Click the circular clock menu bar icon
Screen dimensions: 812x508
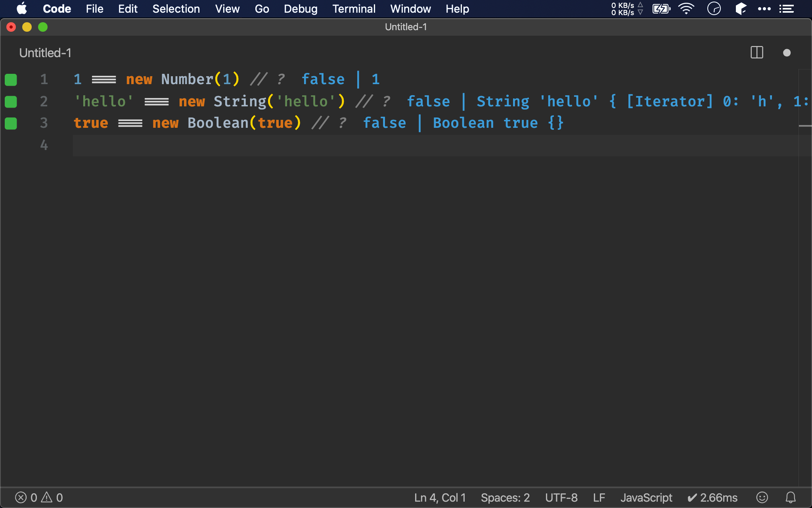tap(714, 8)
